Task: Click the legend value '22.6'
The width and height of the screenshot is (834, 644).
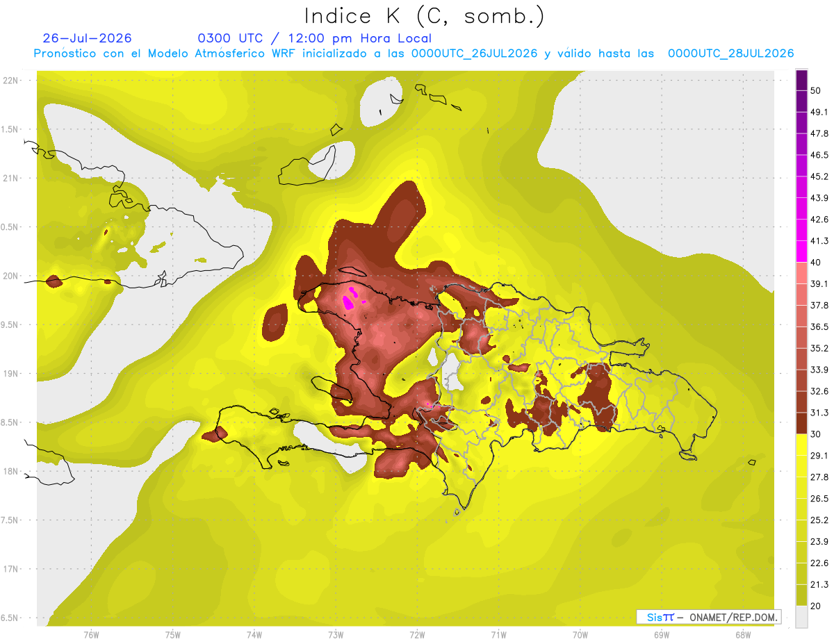Action: (x=819, y=563)
